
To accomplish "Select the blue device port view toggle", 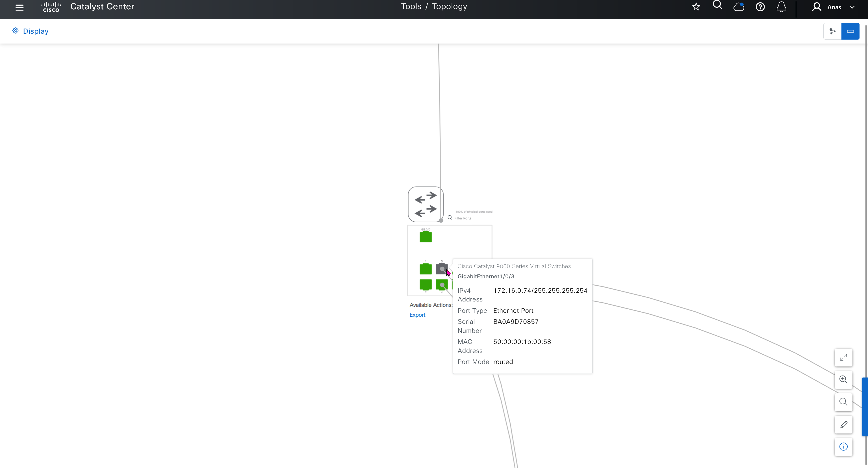I will pyautogui.click(x=850, y=31).
